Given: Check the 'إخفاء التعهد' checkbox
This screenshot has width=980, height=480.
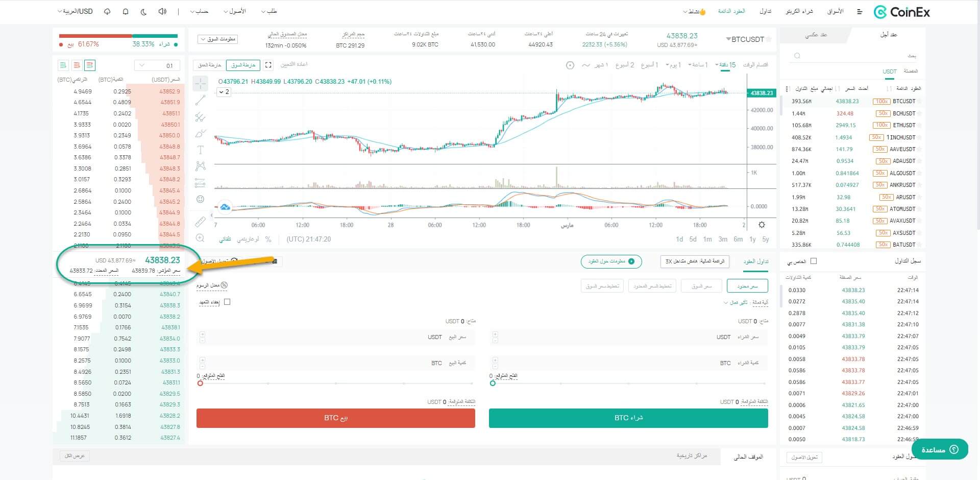Looking at the screenshot, I should pos(227,302).
